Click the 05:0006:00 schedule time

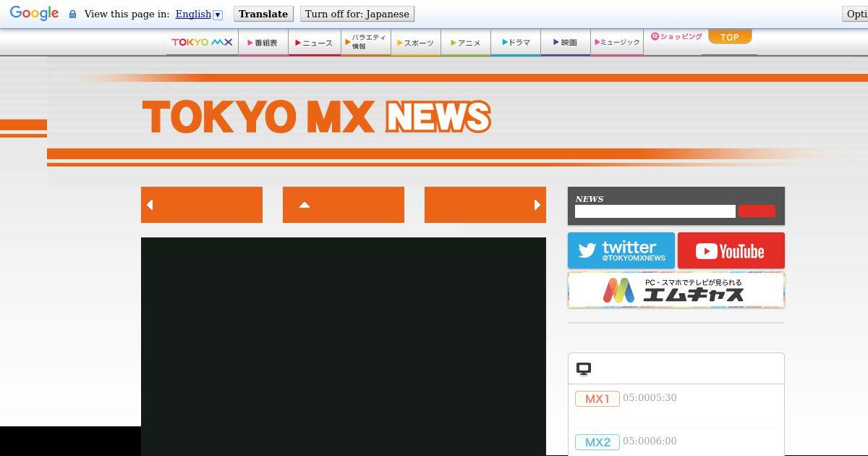650,441
